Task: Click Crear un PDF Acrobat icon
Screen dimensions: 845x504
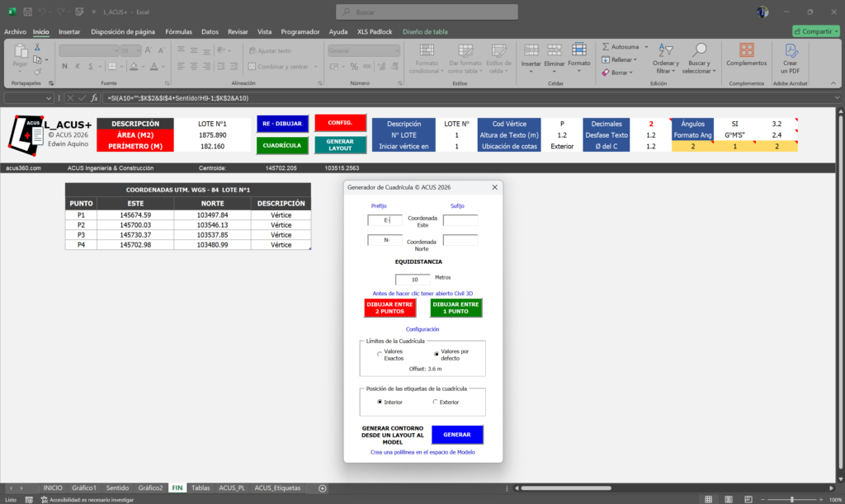Action: pos(790,51)
